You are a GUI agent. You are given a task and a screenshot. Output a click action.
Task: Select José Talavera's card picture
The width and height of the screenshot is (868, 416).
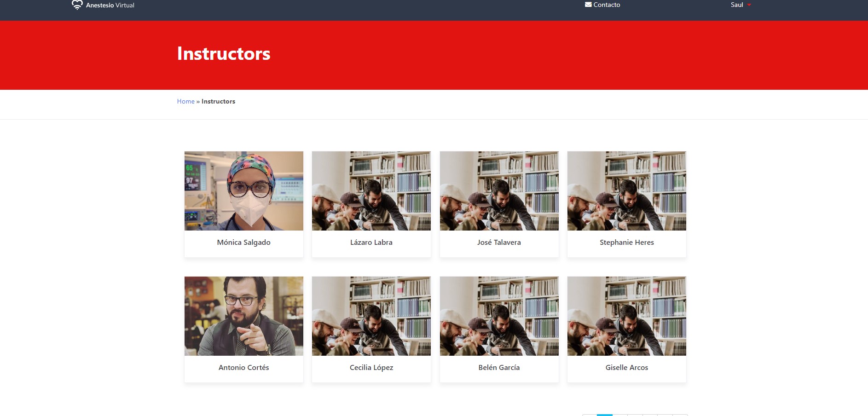pos(499,191)
